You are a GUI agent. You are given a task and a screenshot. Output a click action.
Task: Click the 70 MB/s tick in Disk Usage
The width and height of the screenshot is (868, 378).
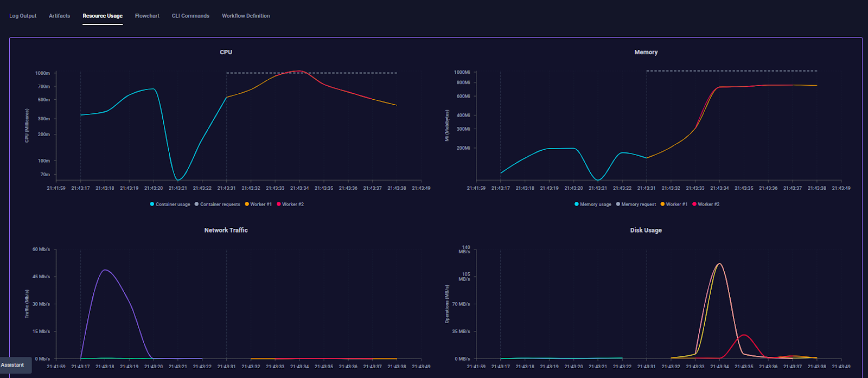coord(461,304)
